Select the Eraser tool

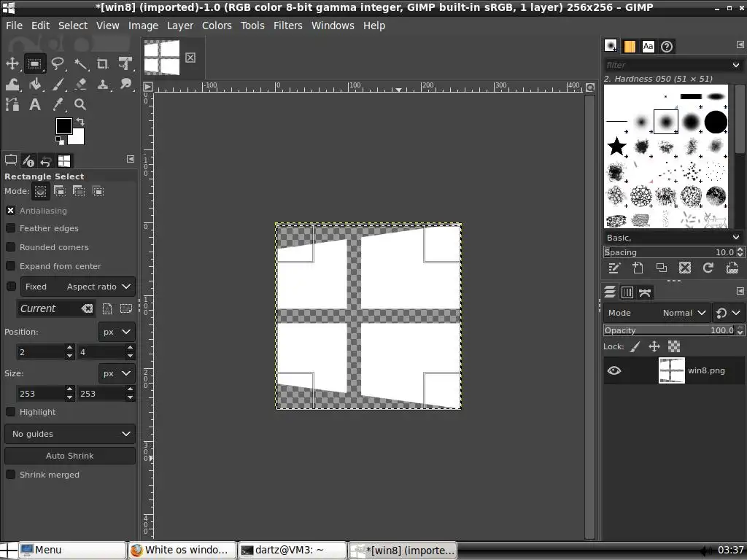80,85
